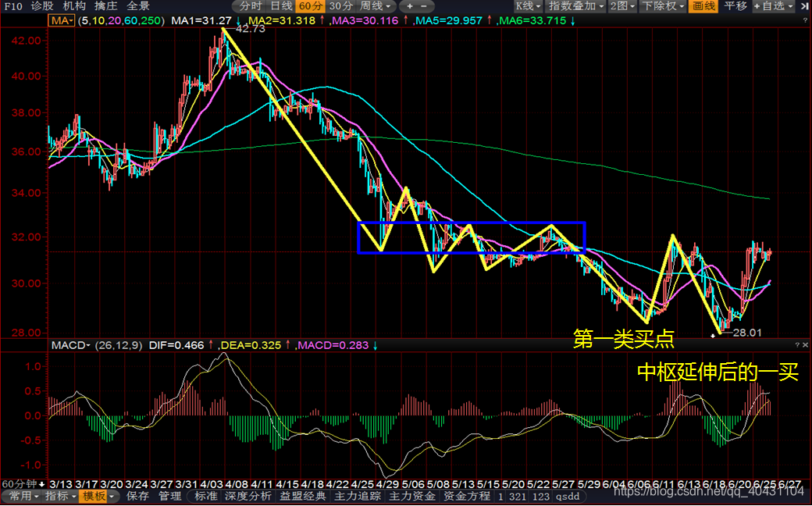Select the 标准 template tab

[x=205, y=496]
